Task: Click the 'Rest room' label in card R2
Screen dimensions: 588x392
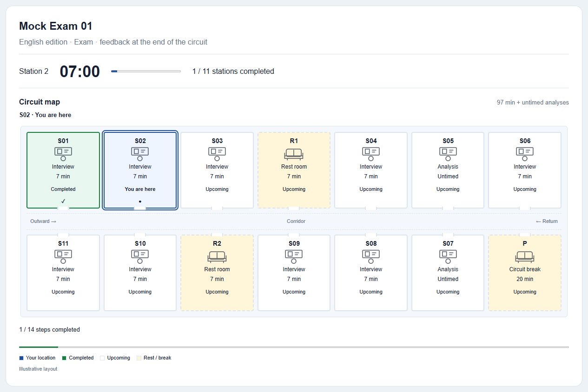Action: (217, 269)
